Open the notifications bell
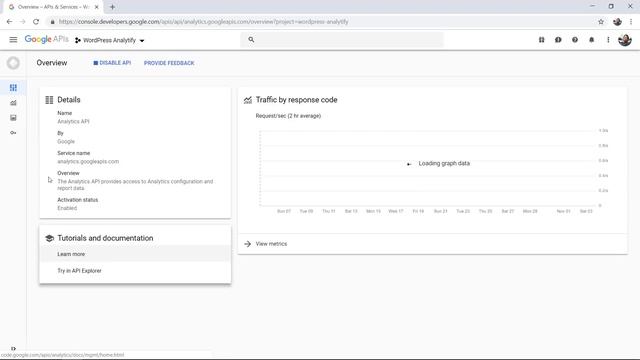The height and width of the screenshot is (360, 640). [591, 40]
